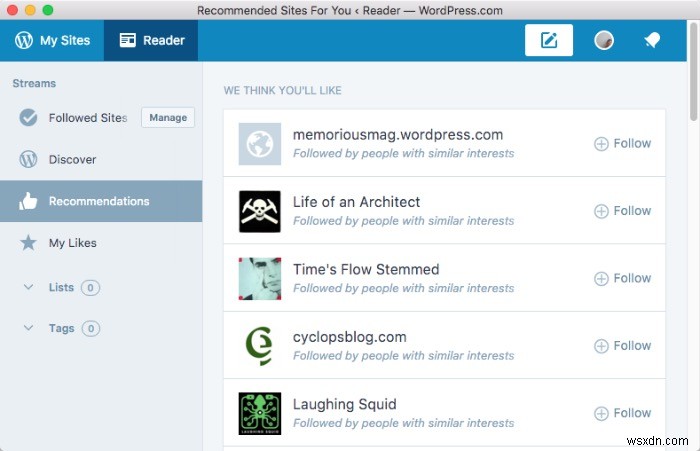Click plus icon beside Life of an Architect Follow
This screenshot has width=700, height=451.
click(601, 211)
